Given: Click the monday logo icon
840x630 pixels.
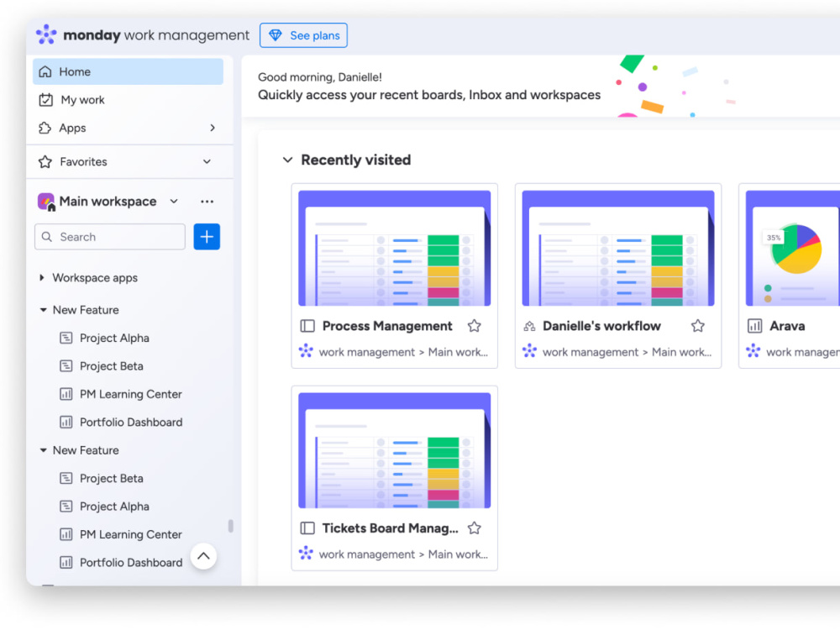Looking at the screenshot, I should click(46, 34).
